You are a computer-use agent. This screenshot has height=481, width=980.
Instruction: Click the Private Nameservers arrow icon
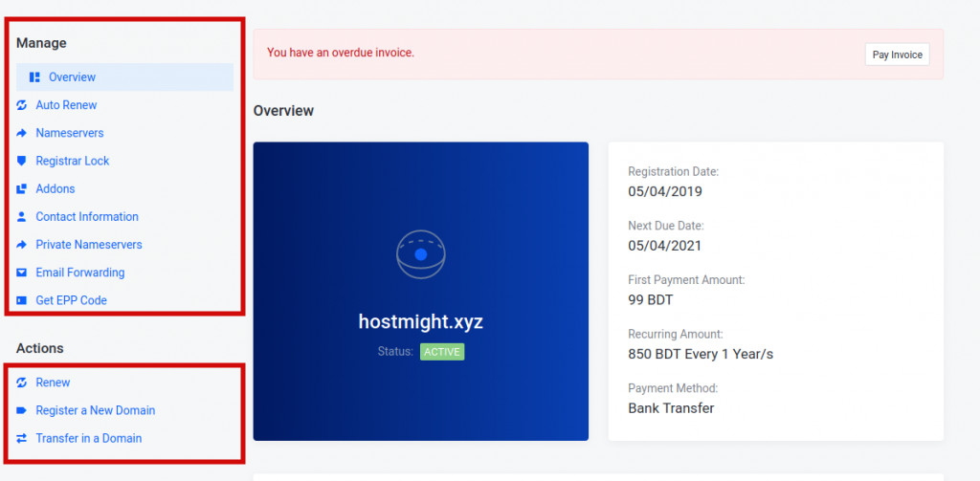click(x=22, y=245)
